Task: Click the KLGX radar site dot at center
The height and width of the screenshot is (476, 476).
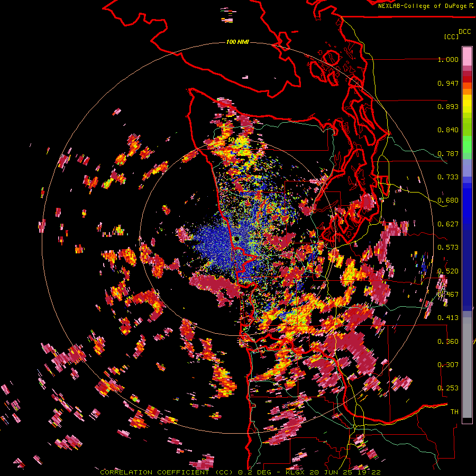Action: click(x=236, y=239)
